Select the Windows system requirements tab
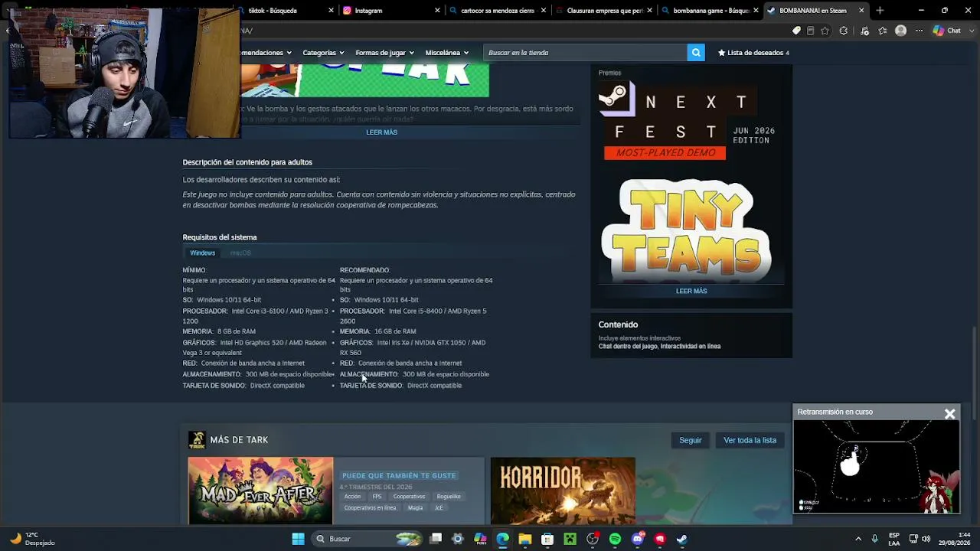 click(203, 253)
